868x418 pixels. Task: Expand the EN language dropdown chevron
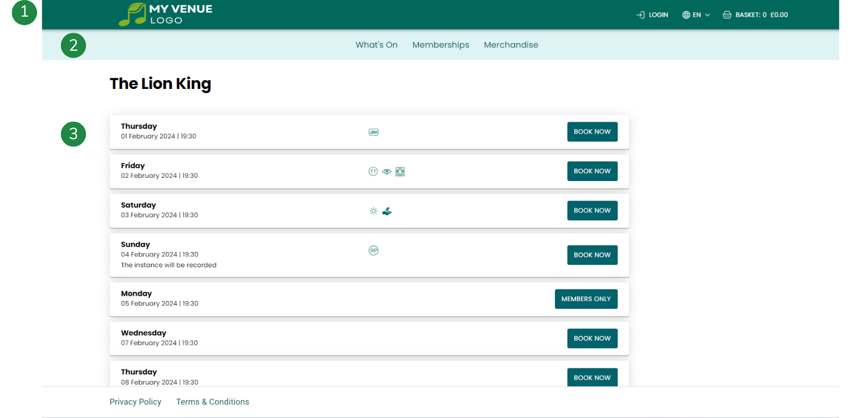(707, 15)
